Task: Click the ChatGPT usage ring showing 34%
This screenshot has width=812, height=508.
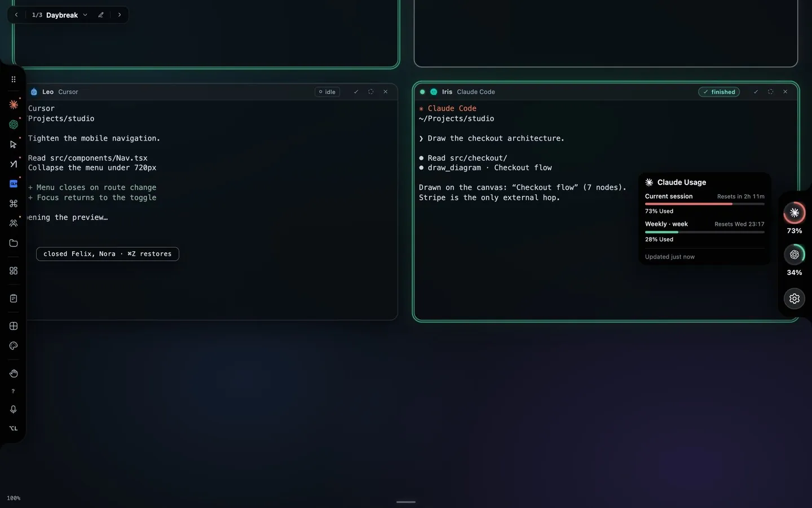Action: tap(795, 255)
